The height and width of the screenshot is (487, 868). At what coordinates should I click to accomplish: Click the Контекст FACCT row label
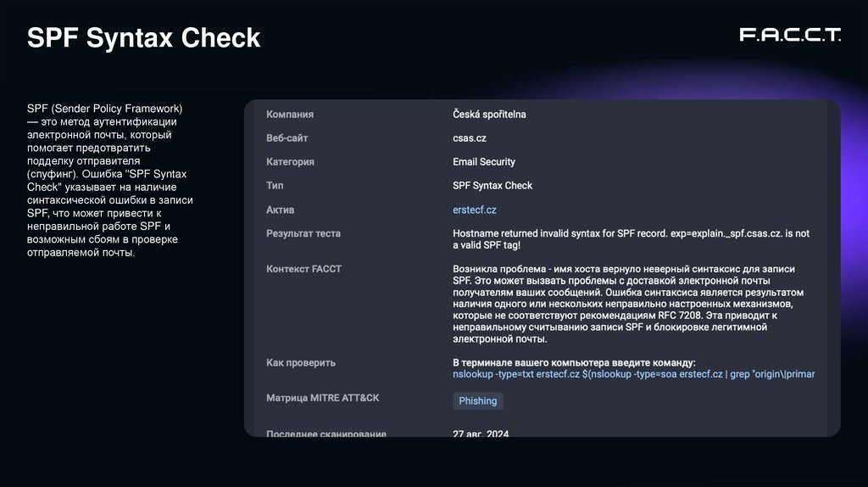pyautogui.click(x=303, y=269)
